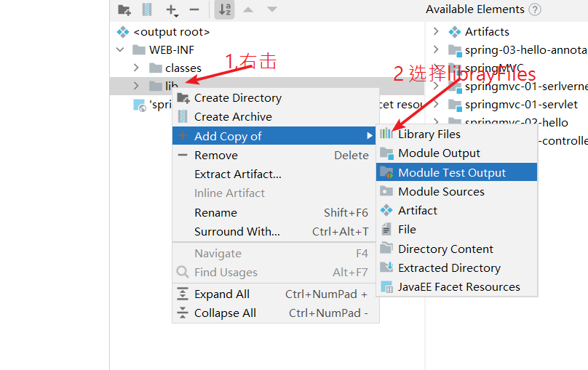
Task: Select the springmvc-01-serlverne module
Action: click(526, 87)
